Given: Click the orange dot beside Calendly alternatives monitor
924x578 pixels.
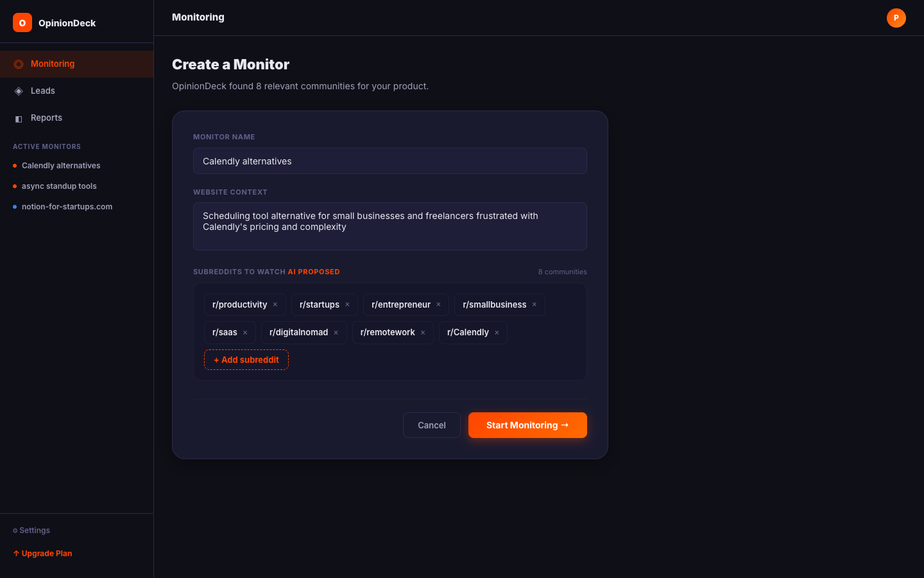Looking at the screenshot, I should pos(15,165).
